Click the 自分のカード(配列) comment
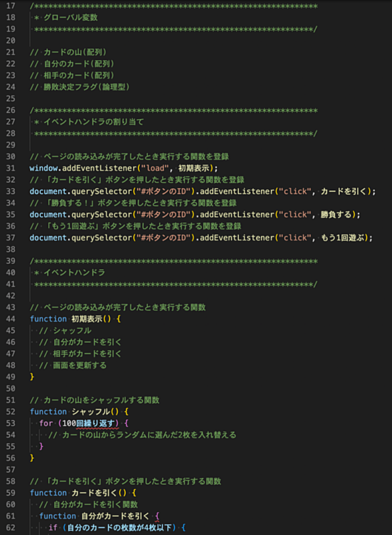Viewport: 392px width, 535px height. (72, 64)
